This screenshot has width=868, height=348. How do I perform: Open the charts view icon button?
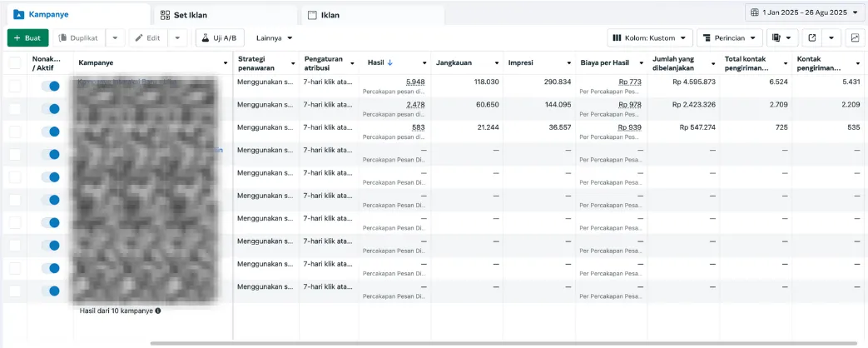(856, 37)
